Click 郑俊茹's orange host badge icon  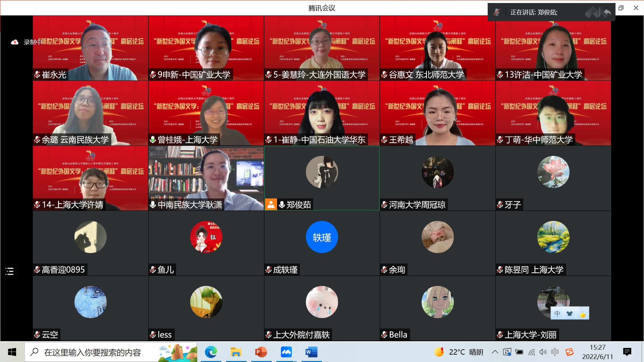[271, 204]
